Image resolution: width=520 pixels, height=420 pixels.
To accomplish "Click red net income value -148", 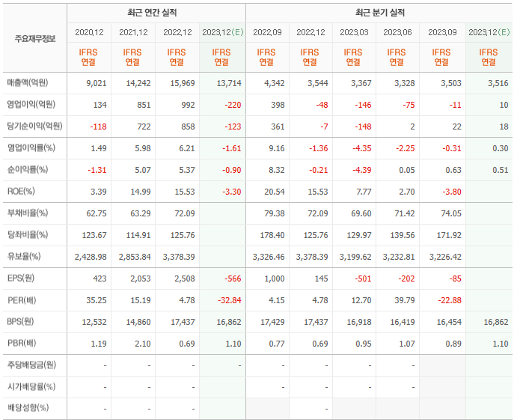I will point(363,127).
